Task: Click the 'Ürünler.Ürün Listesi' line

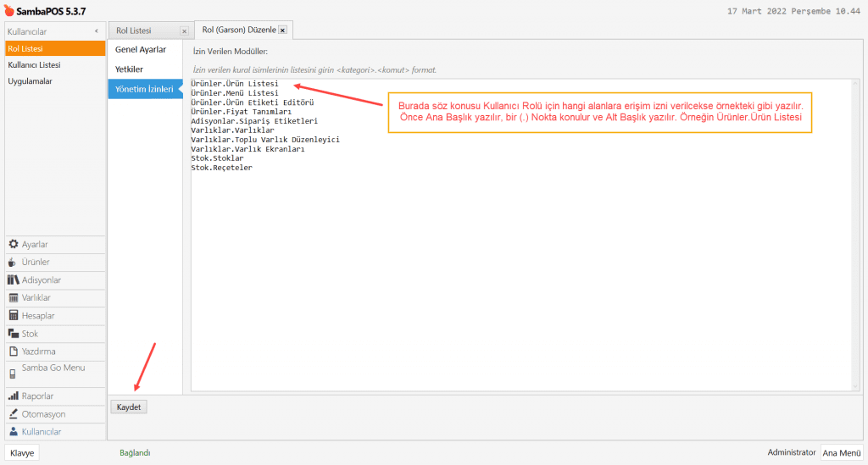Action: 235,84
